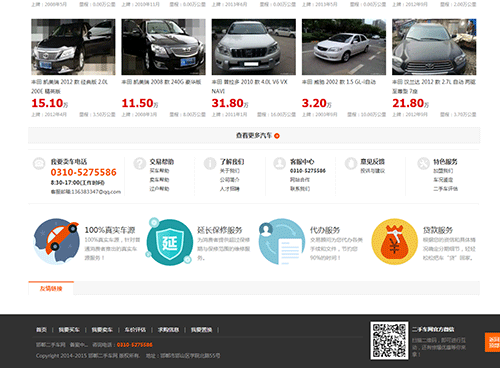Open the silver Prado SUV photo

(x=254, y=47)
